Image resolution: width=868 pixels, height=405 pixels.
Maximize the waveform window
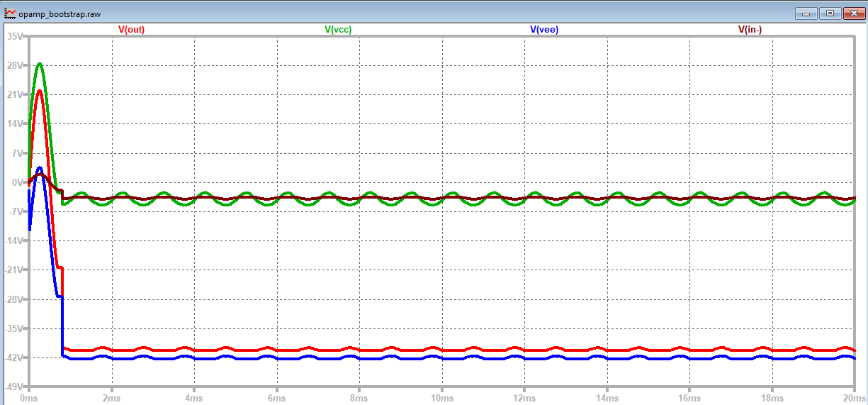click(829, 13)
